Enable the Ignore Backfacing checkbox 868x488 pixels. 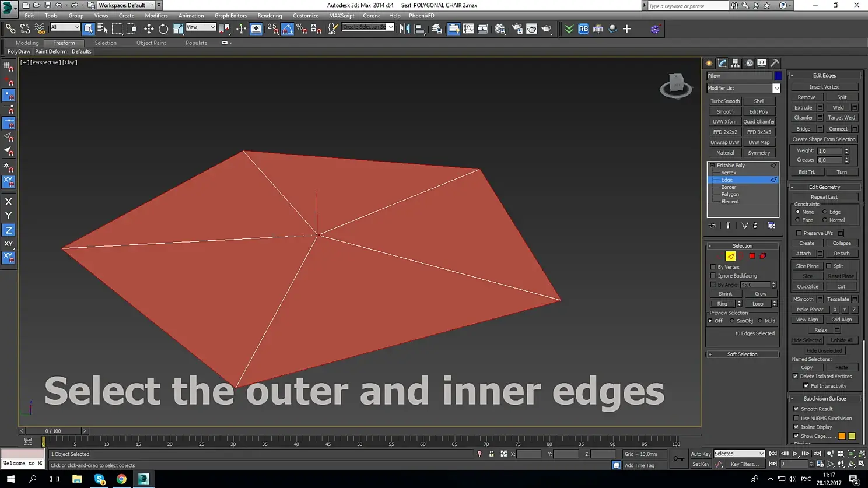click(x=713, y=276)
